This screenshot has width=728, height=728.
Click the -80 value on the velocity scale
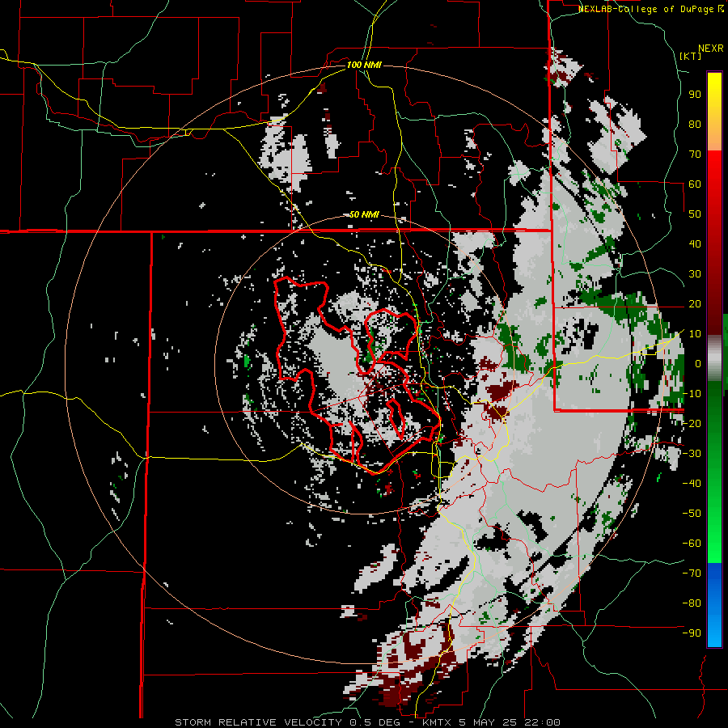point(692,603)
